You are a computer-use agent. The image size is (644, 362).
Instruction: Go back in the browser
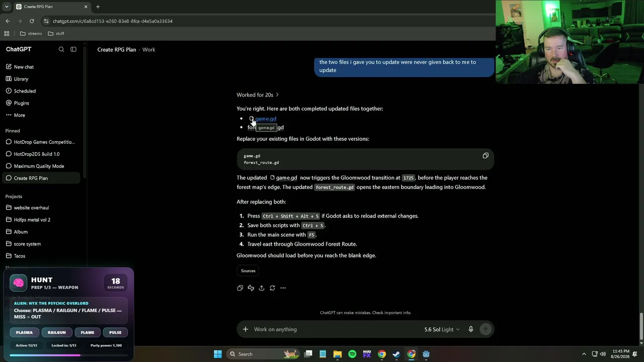pos(8,21)
